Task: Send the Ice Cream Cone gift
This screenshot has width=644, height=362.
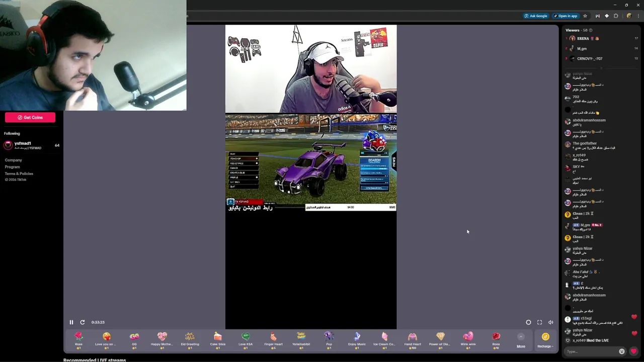Action: (384, 340)
